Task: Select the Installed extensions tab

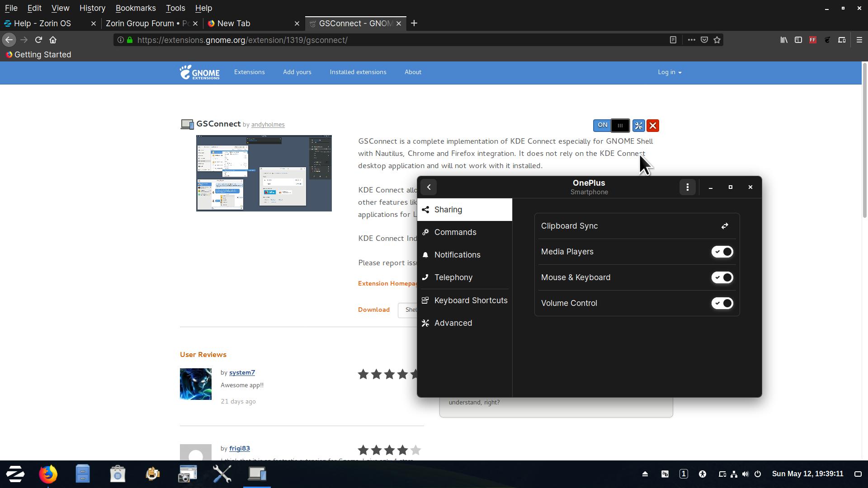Action: [x=359, y=71]
